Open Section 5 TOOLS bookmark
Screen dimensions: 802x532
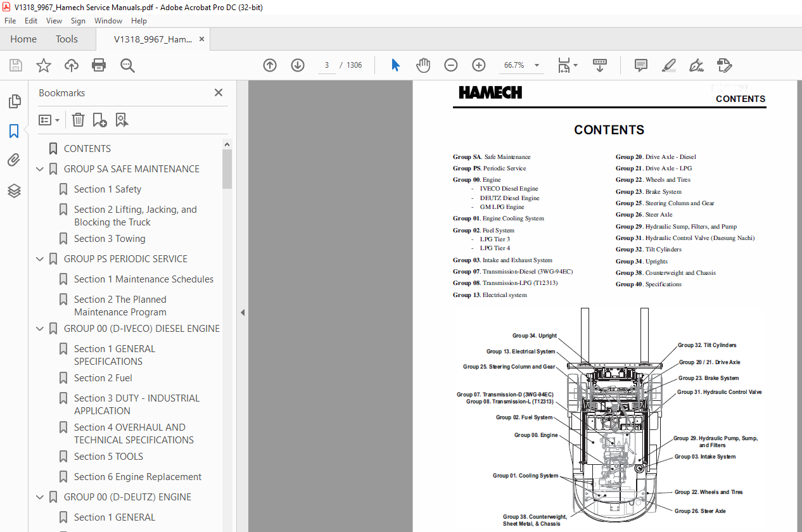tap(108, 457)
